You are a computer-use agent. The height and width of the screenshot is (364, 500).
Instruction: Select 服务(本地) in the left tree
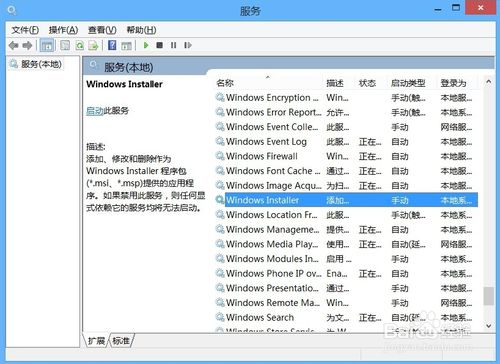pos(36,64)
